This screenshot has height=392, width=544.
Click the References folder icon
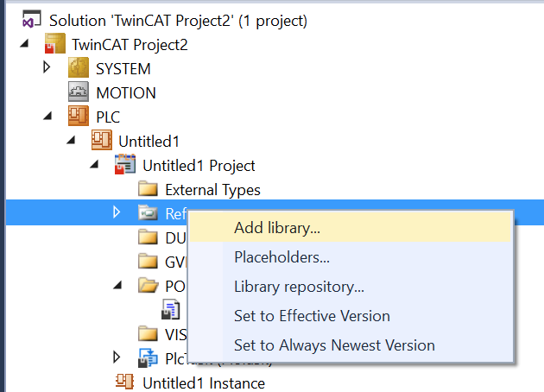[x=149, y=212]
